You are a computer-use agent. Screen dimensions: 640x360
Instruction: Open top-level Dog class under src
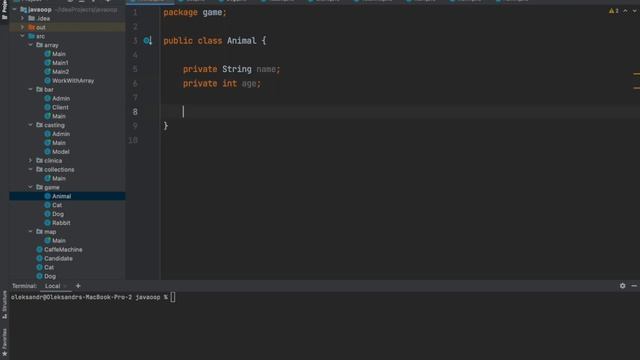coord(50,276)
